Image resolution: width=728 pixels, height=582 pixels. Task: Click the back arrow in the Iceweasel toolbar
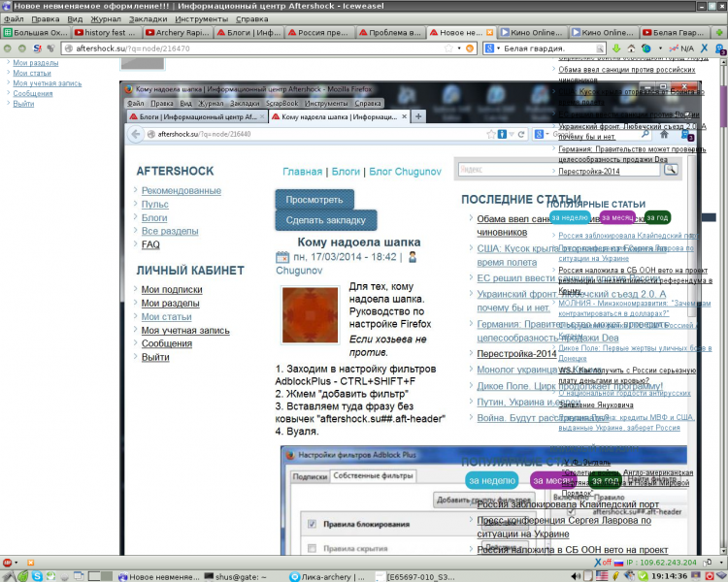point(9,48)
